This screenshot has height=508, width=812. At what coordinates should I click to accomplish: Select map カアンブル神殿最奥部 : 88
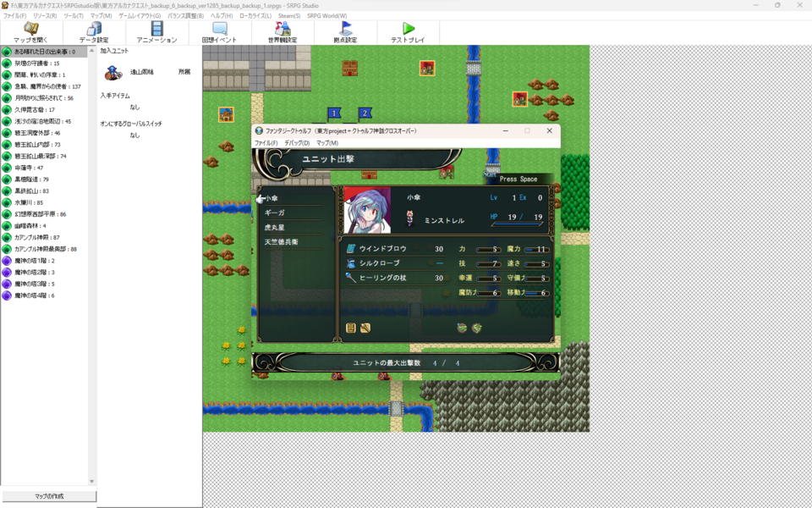pyautogui.click(x=44, y=249)
